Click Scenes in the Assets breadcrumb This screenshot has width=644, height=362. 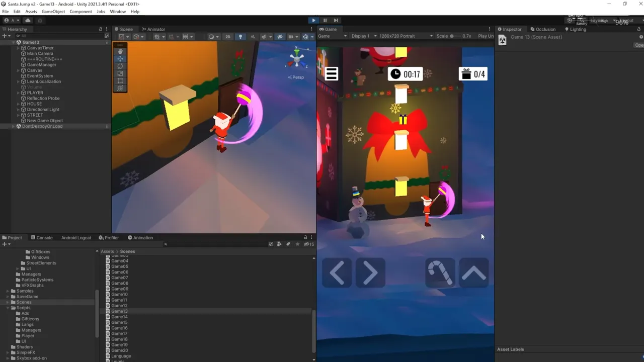(127, 251)
